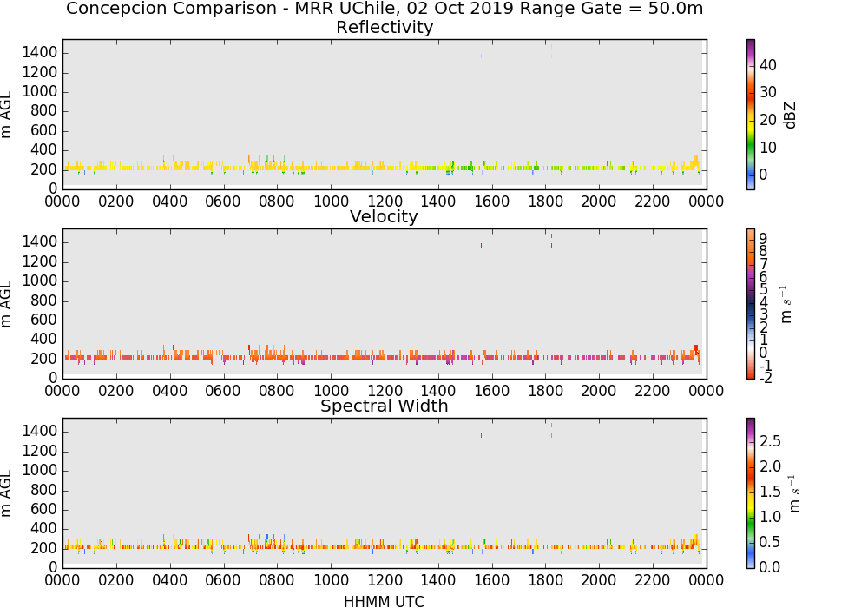Image resolution: width=868 pixels, height=608 pixels.
Task: Click the m AGL label of Spectral Width
Action: coord(6,492)
